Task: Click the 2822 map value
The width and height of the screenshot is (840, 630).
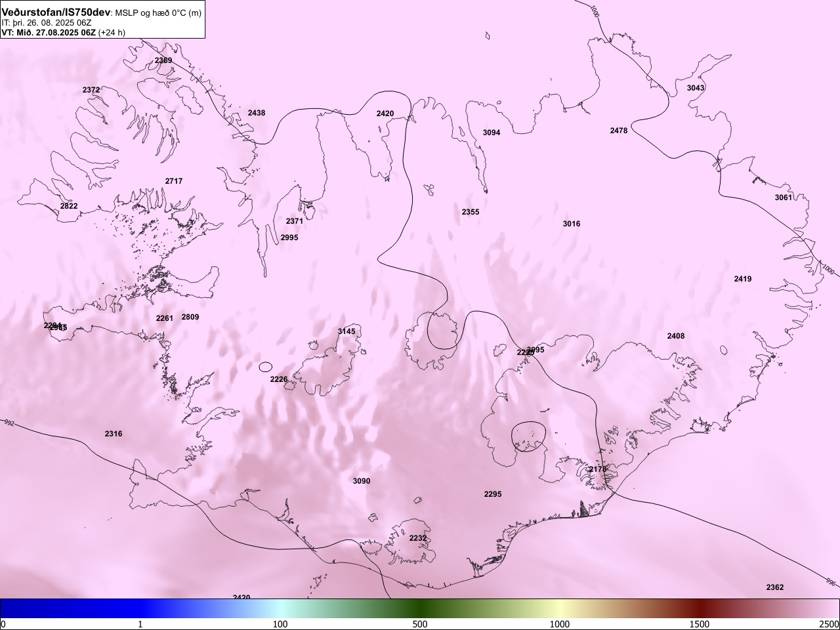Action: 69,206
